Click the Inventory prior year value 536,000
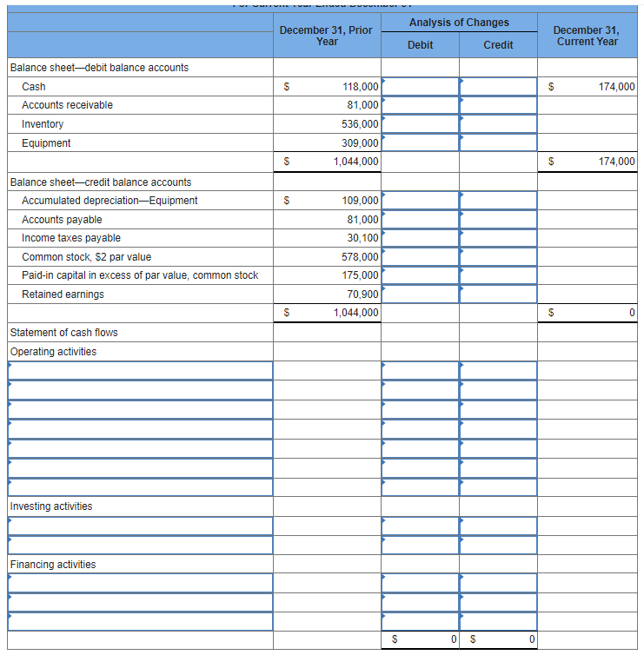The height and width of the screenshot is (655, 644). point(360,124)
